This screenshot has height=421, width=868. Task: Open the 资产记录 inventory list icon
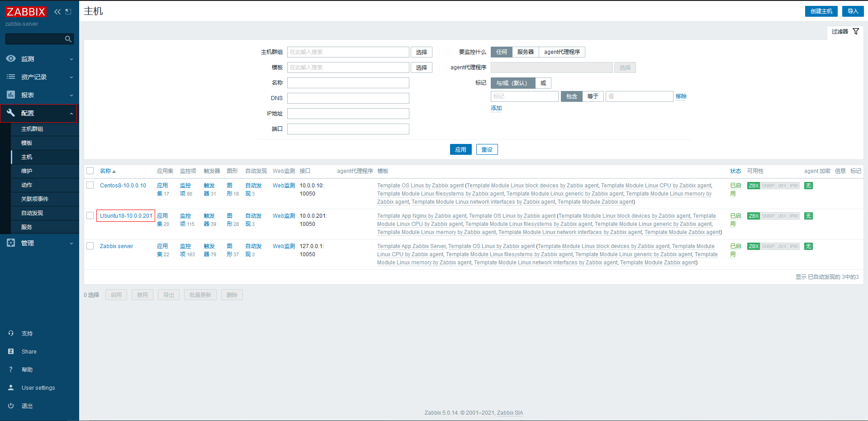click(x=11, y=77)
